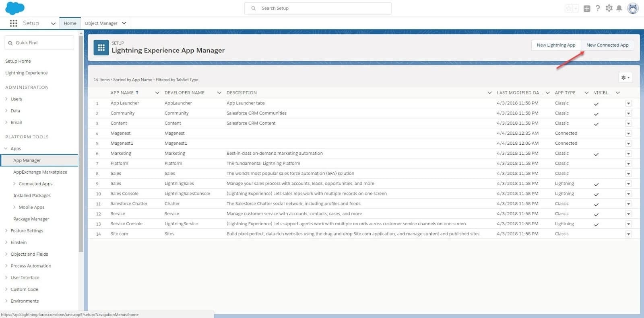Image resolution: width=644 pixels, height=318 pixels.
Task: Open the Last Modified Date column chevron
Action: pos(547,93)
